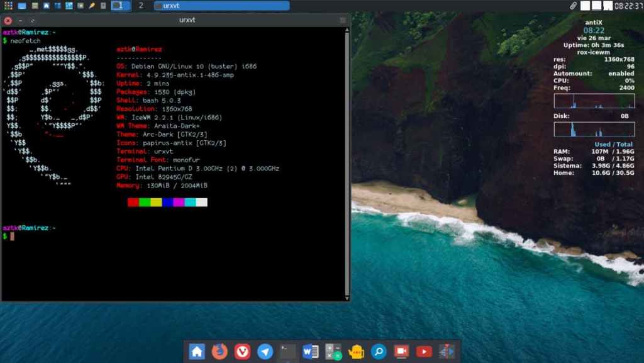Open the Word document app in dock
644x363 pixels.
(311, 352)
